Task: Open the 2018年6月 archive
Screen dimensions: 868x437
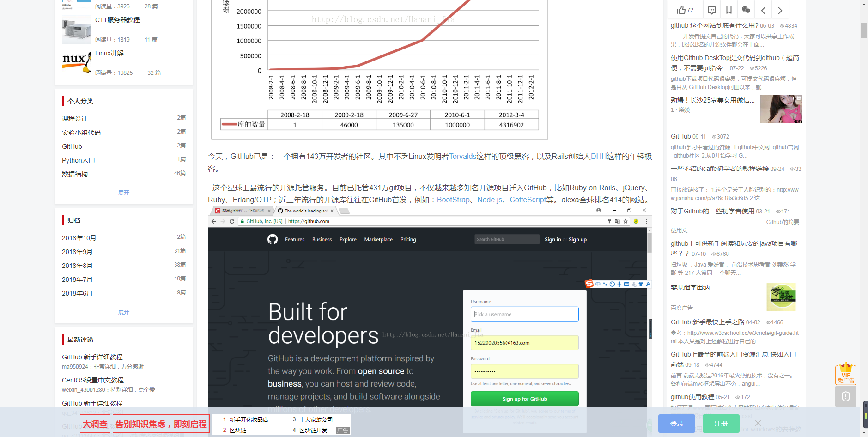Action: pos(77,293)
